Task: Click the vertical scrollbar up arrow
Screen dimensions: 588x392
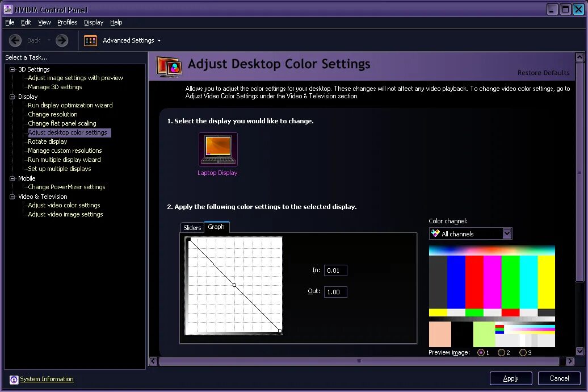Action: pyautogui.click(x=579, y=57)
